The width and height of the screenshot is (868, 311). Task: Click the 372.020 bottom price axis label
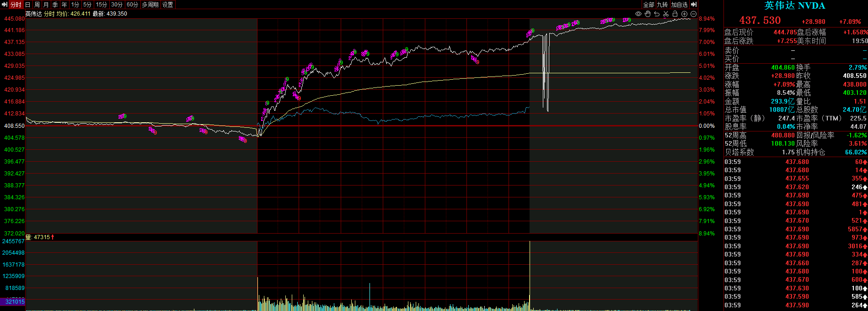[14, 233]
